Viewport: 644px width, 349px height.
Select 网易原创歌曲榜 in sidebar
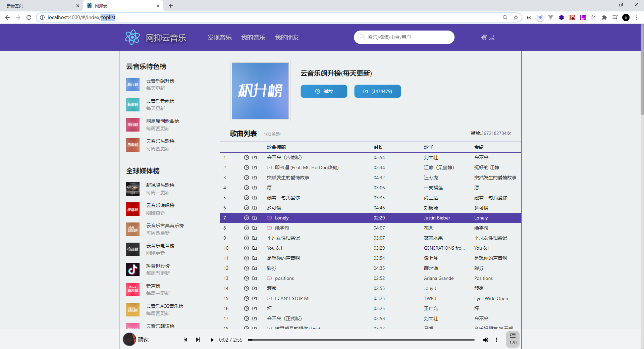coord(162,121)
